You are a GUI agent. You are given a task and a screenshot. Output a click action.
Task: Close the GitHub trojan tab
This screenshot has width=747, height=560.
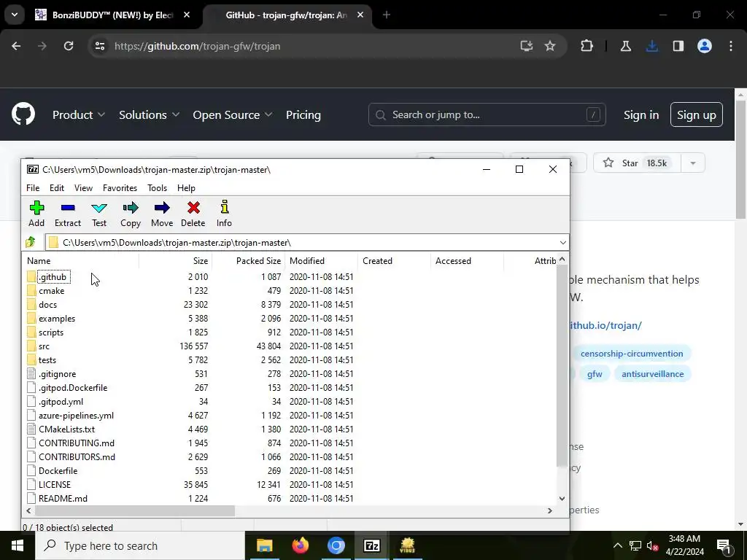click(360, 15)
